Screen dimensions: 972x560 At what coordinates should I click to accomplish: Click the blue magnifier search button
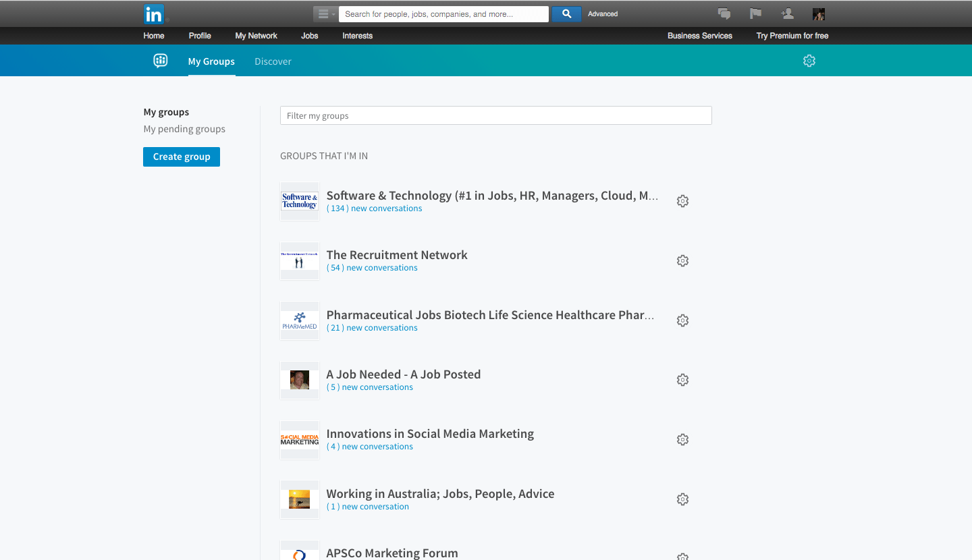tap(566, 14)
